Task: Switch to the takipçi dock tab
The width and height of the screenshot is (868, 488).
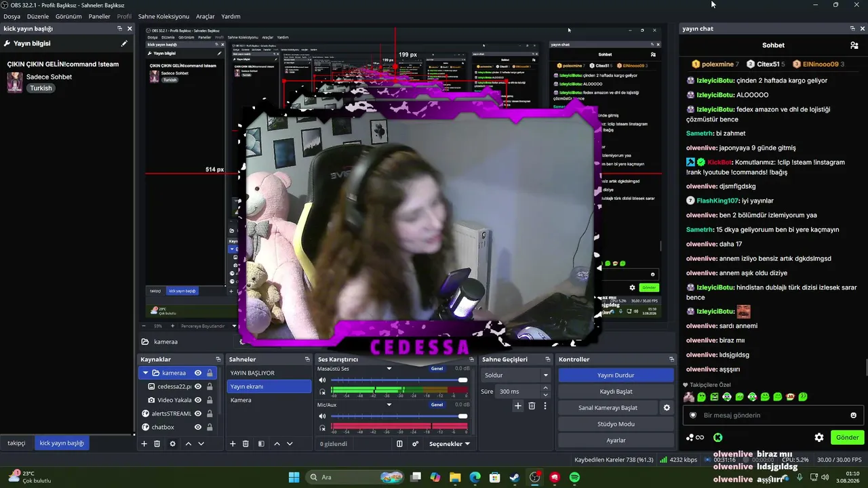Action: coord(16,443)
